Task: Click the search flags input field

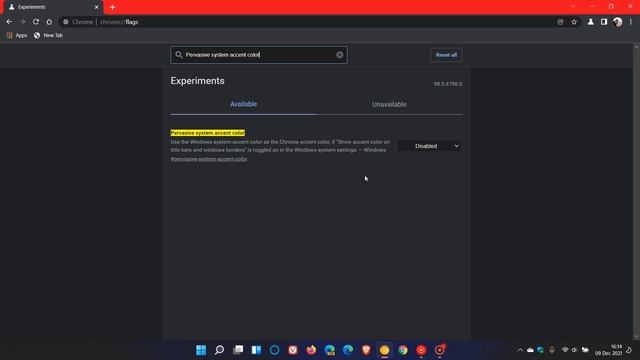Action: [259, 55]
